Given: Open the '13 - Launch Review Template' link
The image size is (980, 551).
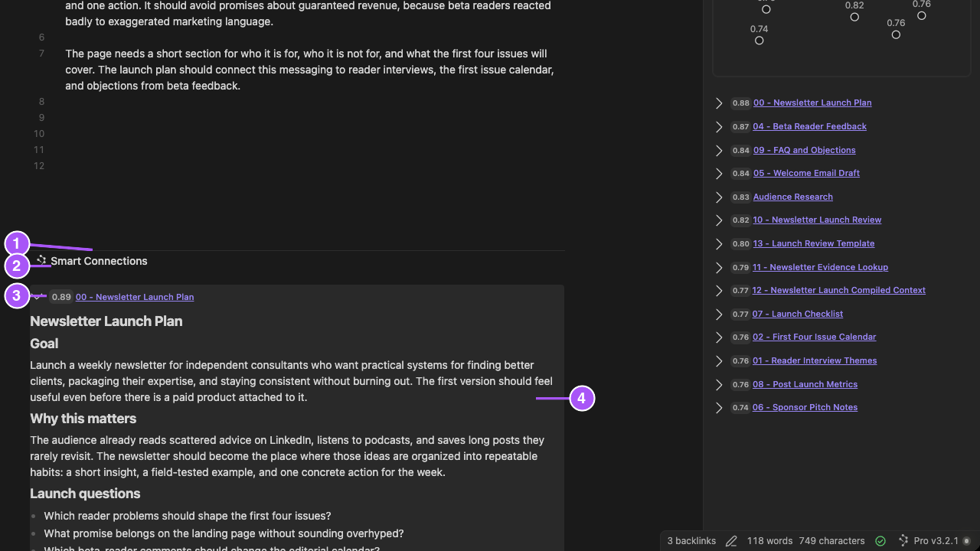Looking at the screenshot, I should [814, 243].
